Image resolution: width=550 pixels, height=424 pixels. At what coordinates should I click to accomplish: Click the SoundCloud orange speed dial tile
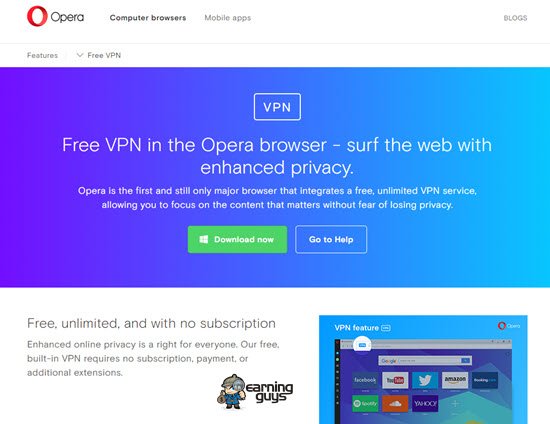coord(395,403)
